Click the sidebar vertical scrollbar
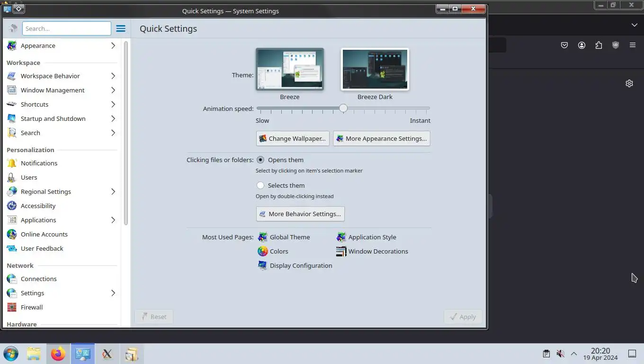 [x=126, y=133]
